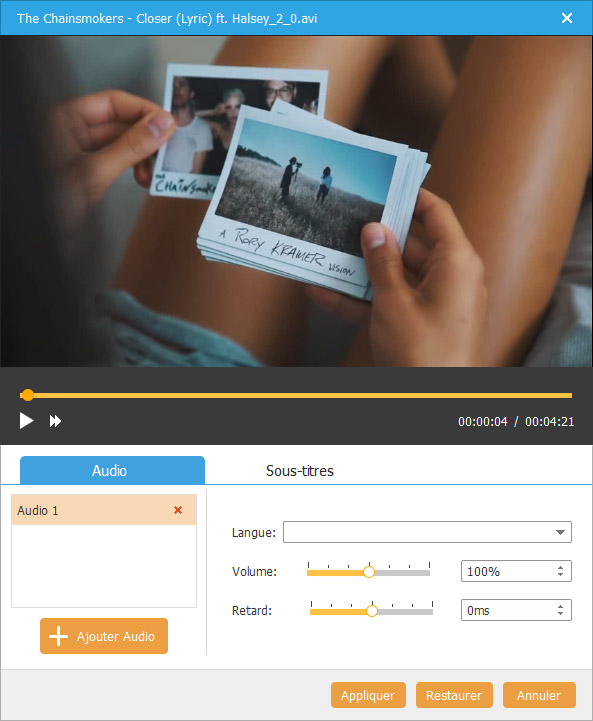
Task: Click the Appliquer button
Action: pyautogui.click(x=368, y=695)
